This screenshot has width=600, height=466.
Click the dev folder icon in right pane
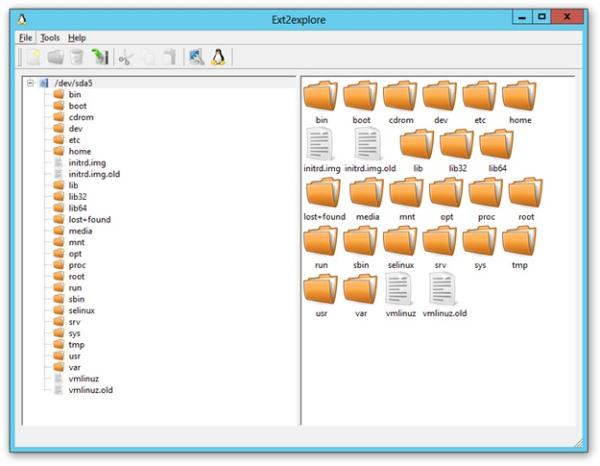(x=440, y=96)
